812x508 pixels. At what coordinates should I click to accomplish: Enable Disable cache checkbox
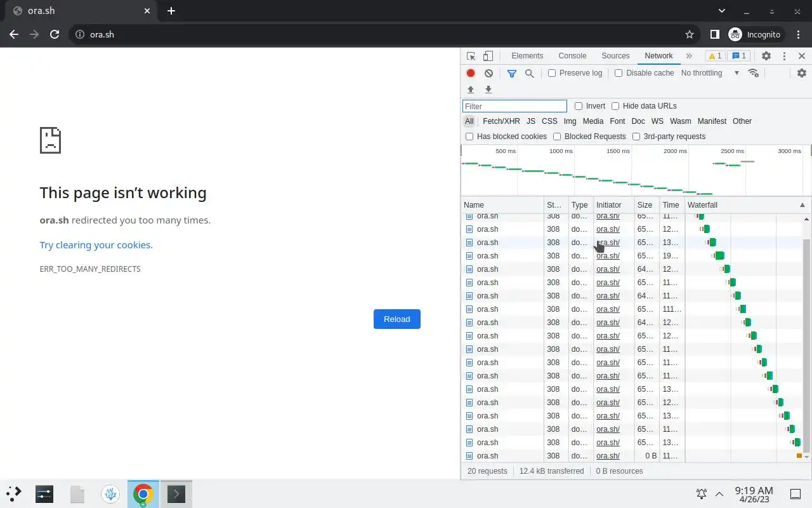tap(619, 73)
